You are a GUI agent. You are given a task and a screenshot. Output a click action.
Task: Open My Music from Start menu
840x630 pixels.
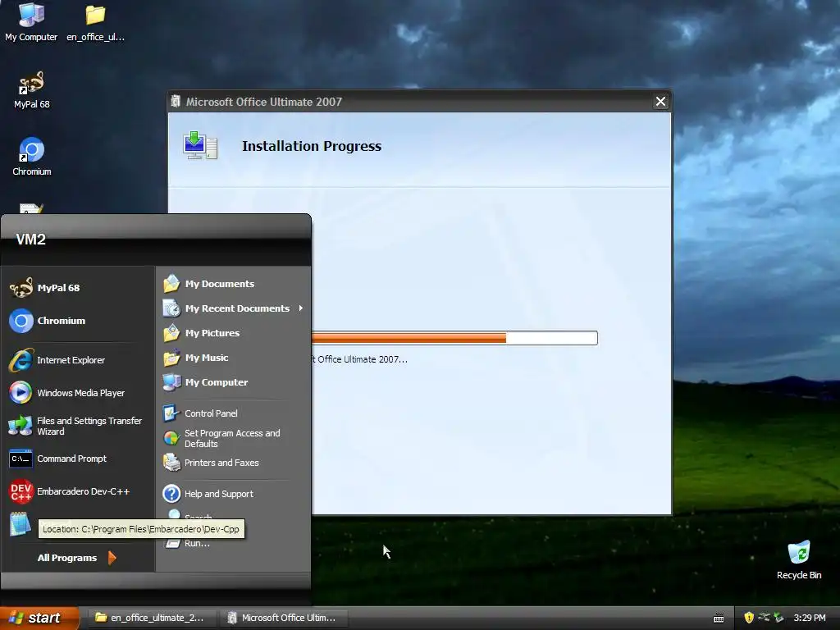click(233, 358)
